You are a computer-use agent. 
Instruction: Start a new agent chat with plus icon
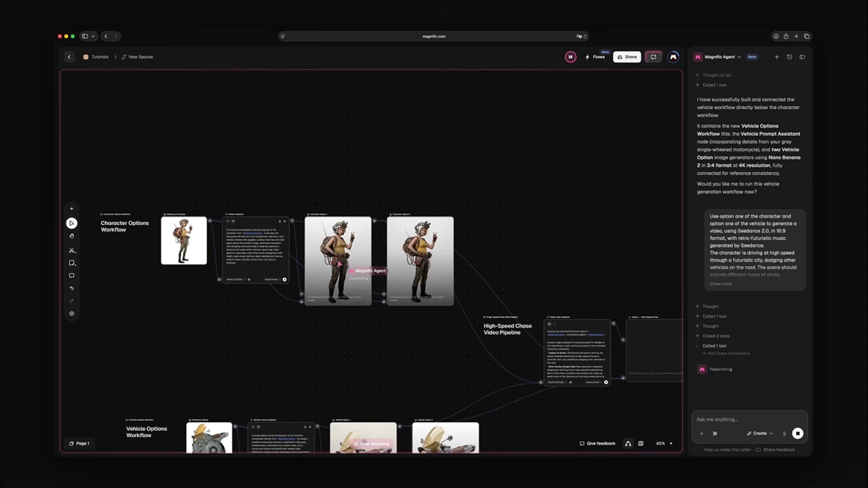click(x=777, y=57)
